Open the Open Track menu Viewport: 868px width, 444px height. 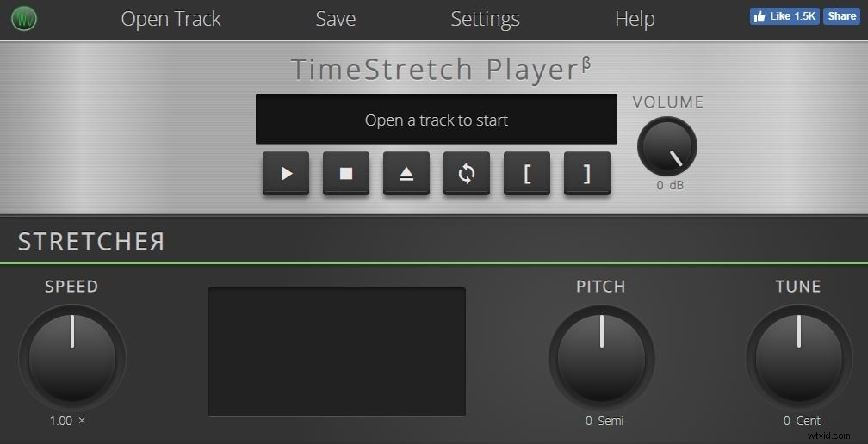pyautogui.click(x=171, y=19)
